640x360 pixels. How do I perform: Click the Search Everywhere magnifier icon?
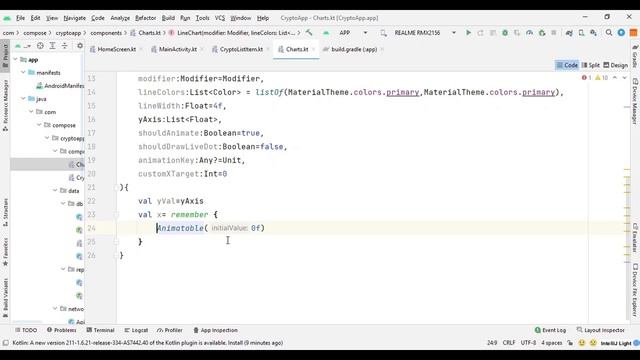click(x=609, y=33)
